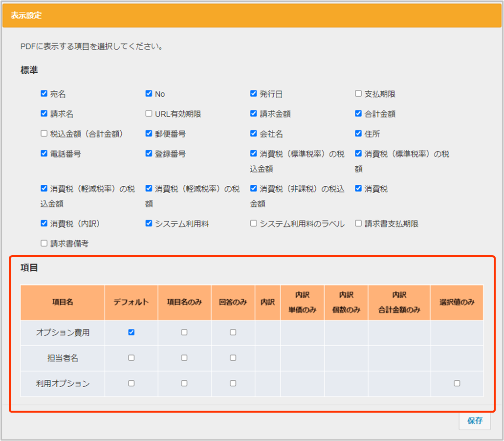Image resolution: width=504 pixels, height=441 pixels.
Task: Uncheck デフォルト for オプション費用 row
Action: point(131,332)
